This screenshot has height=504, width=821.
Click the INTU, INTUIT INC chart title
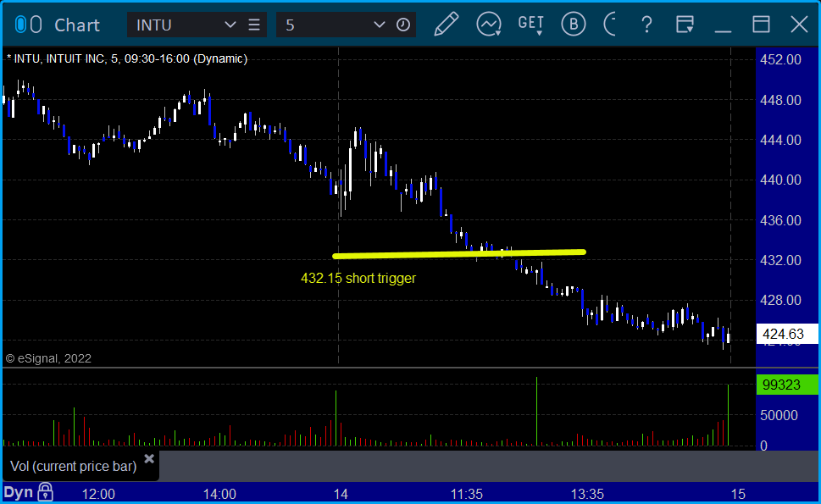coord(127,58)
